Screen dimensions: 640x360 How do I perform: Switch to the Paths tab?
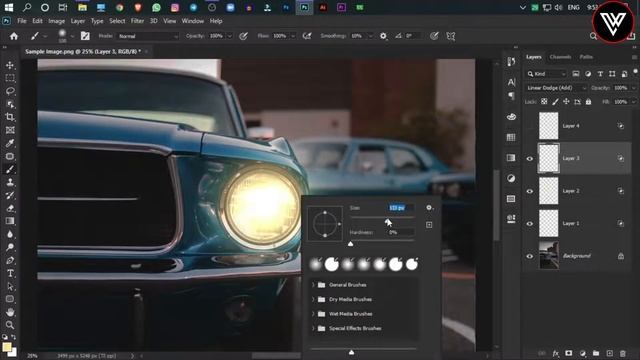[x=586, y=57]
